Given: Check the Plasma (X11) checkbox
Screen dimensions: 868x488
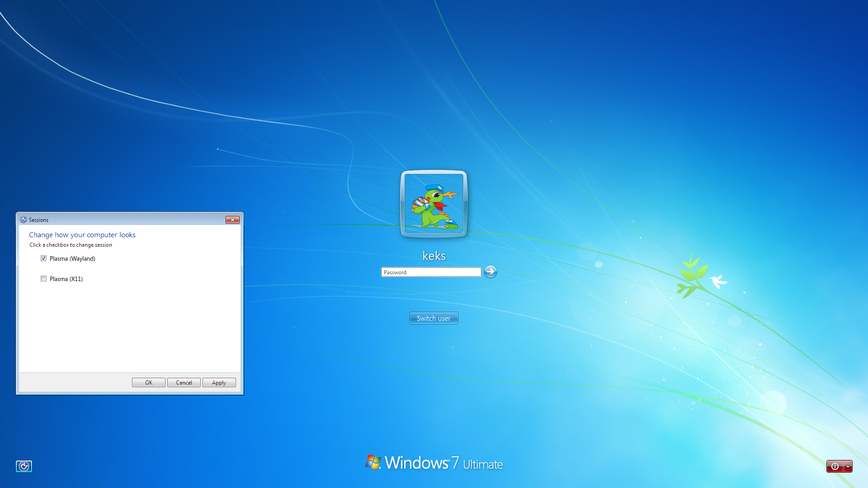Looking at the screenshot, I should coord(44,279).
